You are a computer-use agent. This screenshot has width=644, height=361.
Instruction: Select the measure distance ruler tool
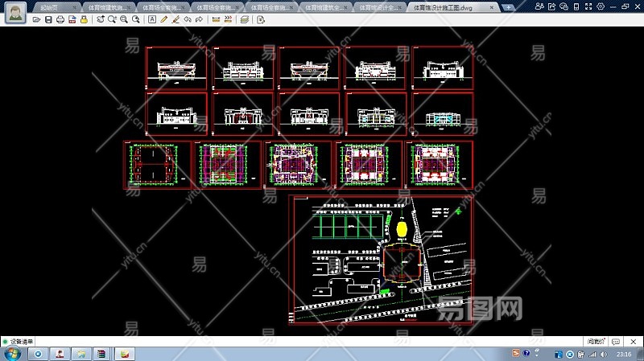tap(215, 19)
